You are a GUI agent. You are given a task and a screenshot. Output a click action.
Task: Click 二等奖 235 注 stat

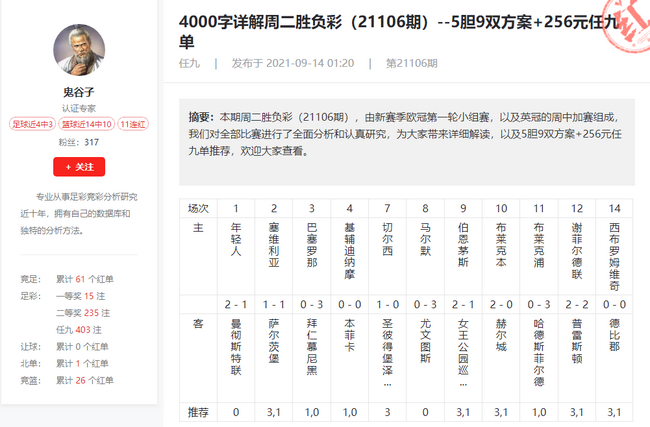coord(83,313)
